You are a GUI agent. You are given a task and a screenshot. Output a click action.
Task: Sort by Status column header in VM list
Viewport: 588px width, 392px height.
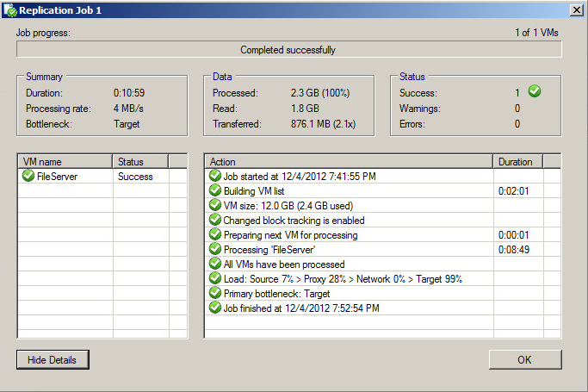[x=140, y=162]
